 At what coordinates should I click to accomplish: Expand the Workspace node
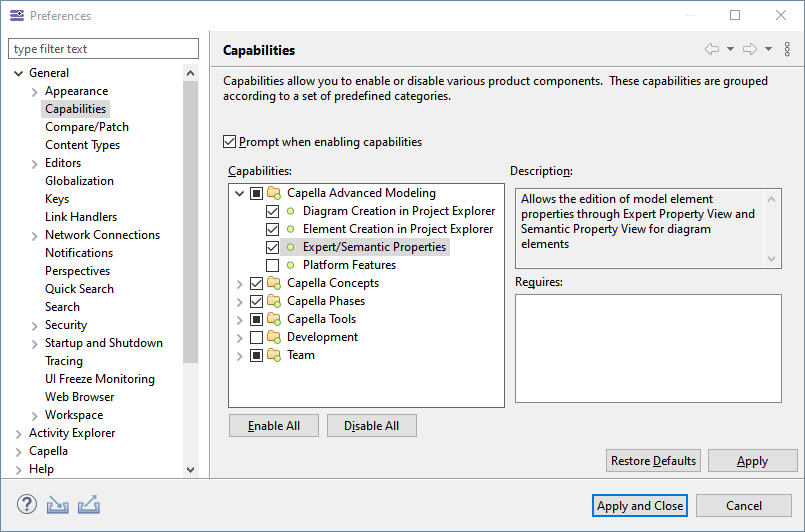(x=34, y=416)
